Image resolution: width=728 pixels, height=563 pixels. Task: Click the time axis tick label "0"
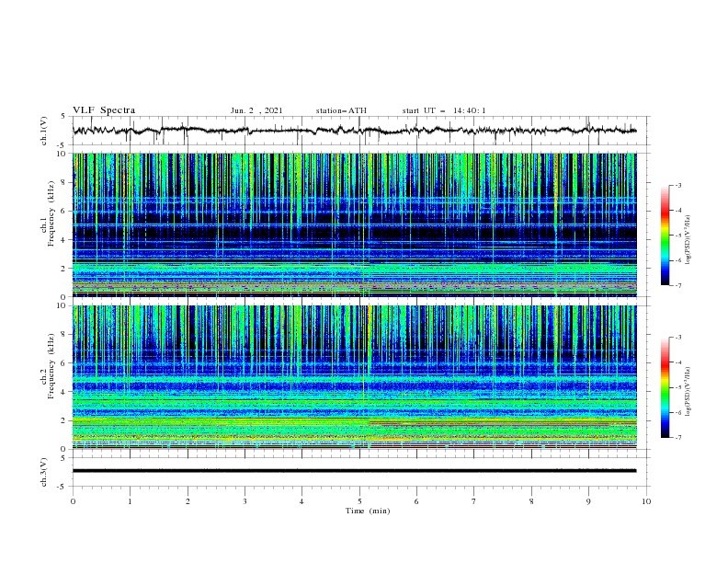click(x=73, y=501)
